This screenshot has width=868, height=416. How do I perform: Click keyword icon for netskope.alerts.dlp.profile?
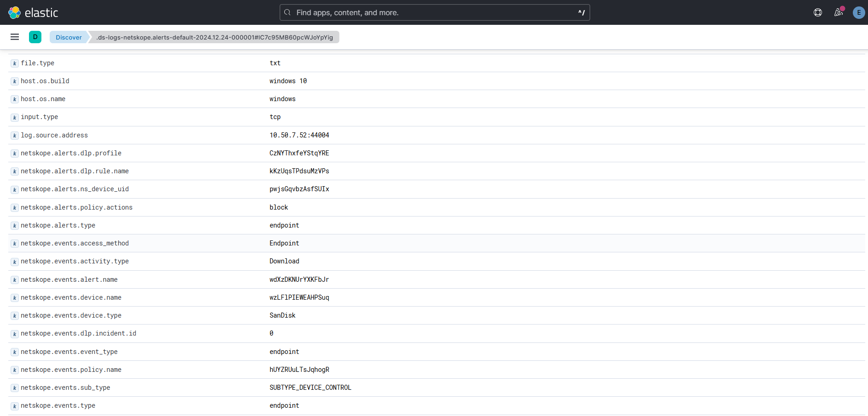click(x=15, y=154)
